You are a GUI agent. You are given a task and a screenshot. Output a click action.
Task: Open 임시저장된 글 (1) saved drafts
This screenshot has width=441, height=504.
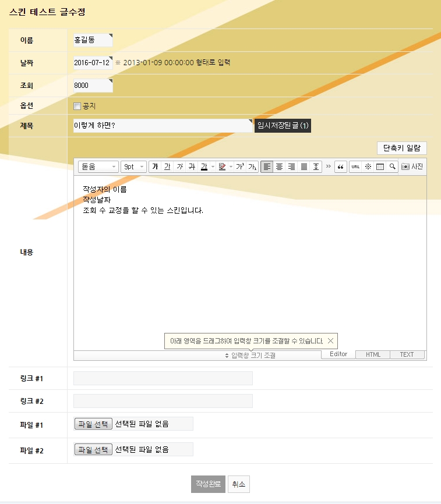coord(283,125)
